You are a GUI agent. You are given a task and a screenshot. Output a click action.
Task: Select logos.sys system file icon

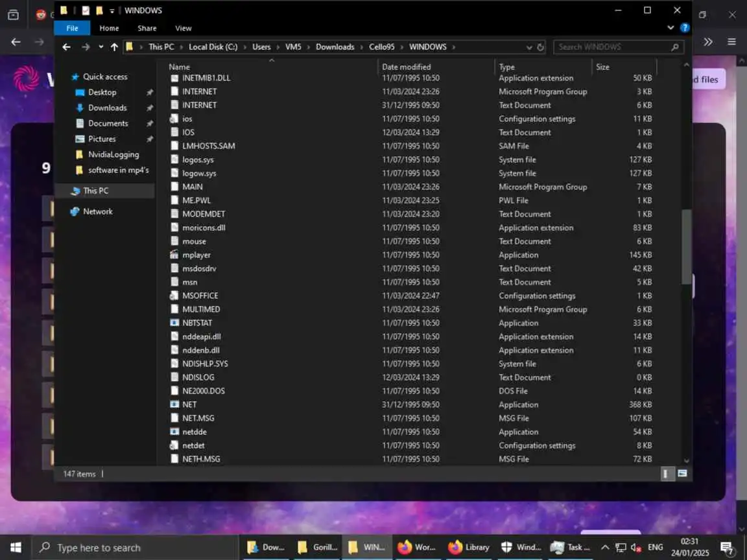[174, 159]
